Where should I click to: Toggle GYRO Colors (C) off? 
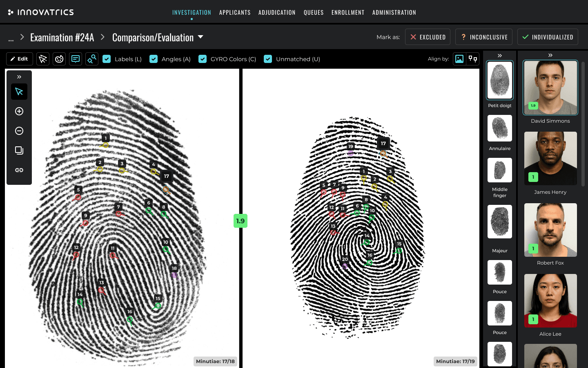[x=203, y=59]
